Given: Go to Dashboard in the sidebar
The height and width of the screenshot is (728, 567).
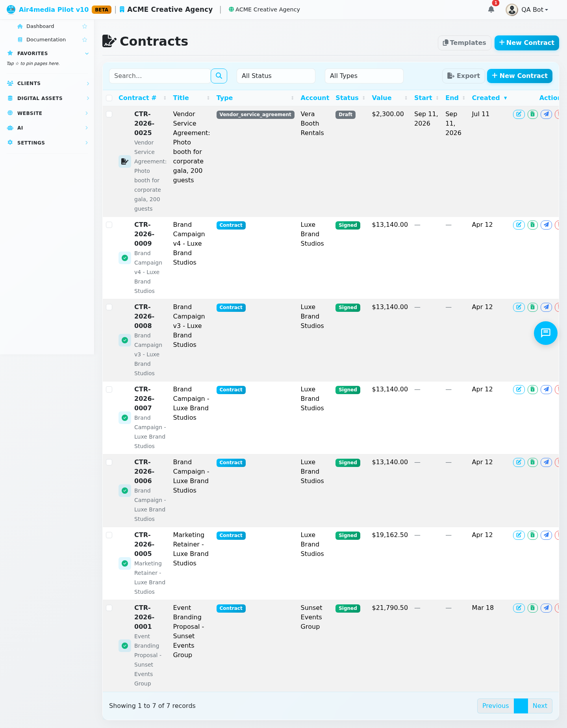Looking at the screenshot, I should click(40, 26).
